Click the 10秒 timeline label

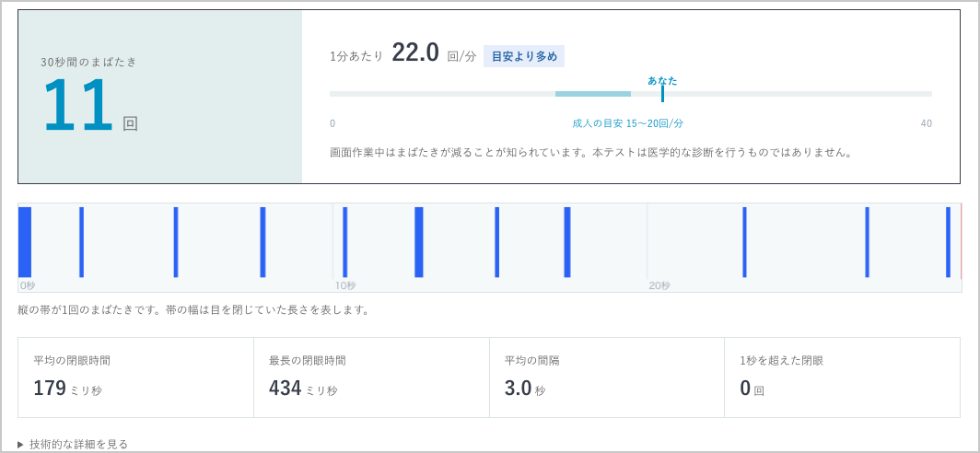(345, 286)
